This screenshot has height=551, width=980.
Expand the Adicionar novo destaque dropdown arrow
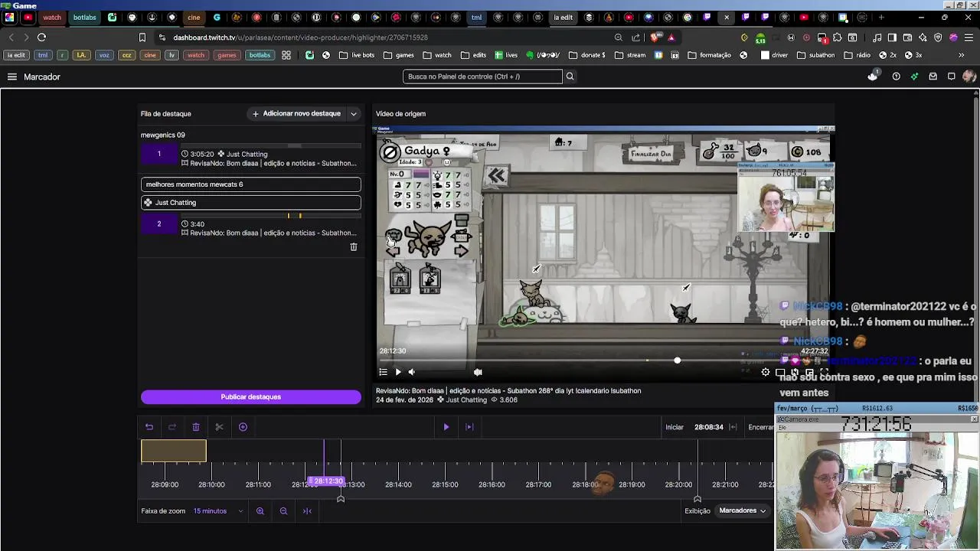(x=354, y=114)
